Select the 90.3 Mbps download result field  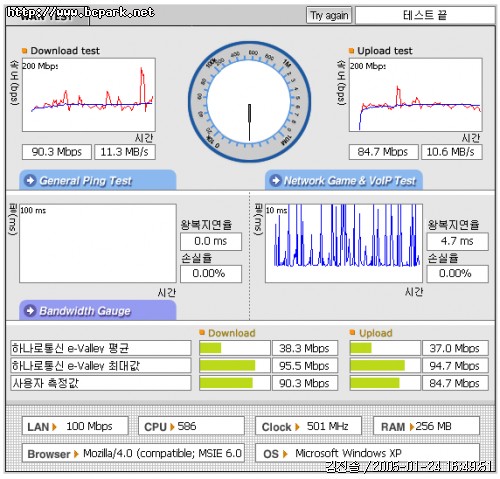point(57,152)
